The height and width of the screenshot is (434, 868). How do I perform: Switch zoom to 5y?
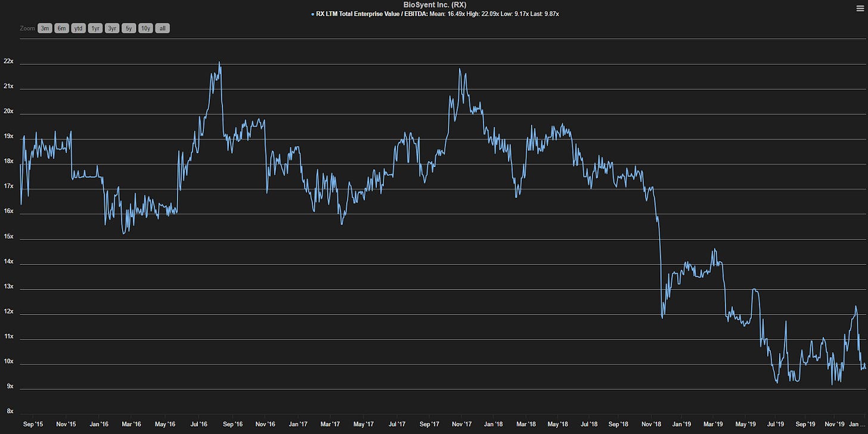[129, 28]
